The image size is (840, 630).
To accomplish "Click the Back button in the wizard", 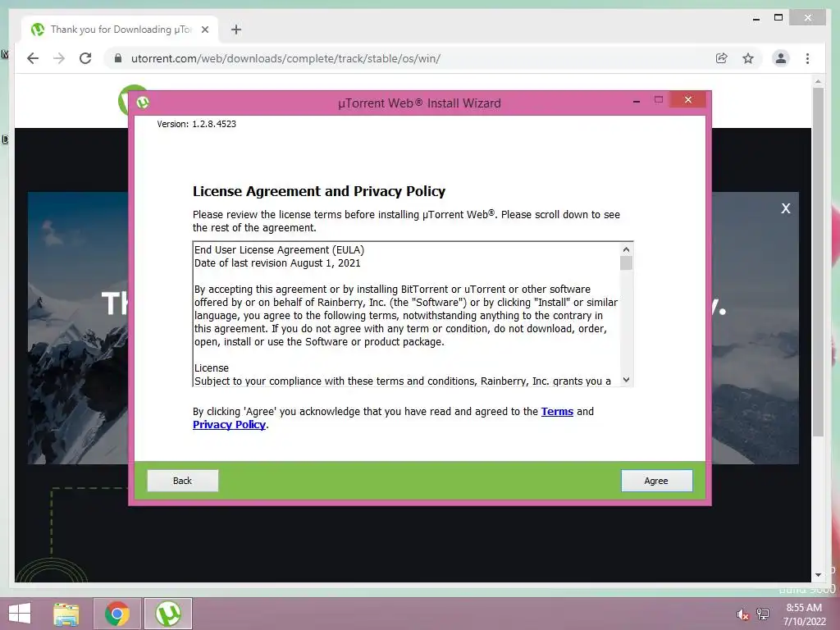I will click(183, 481).
